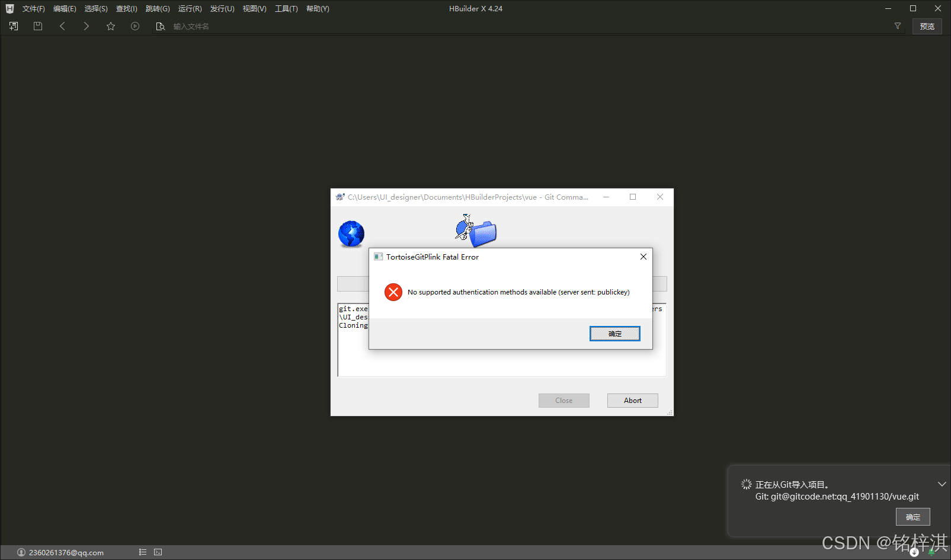Minimize the HBuilder X window
This screenshot has height=560, width=951.
[x=888, y=8]
